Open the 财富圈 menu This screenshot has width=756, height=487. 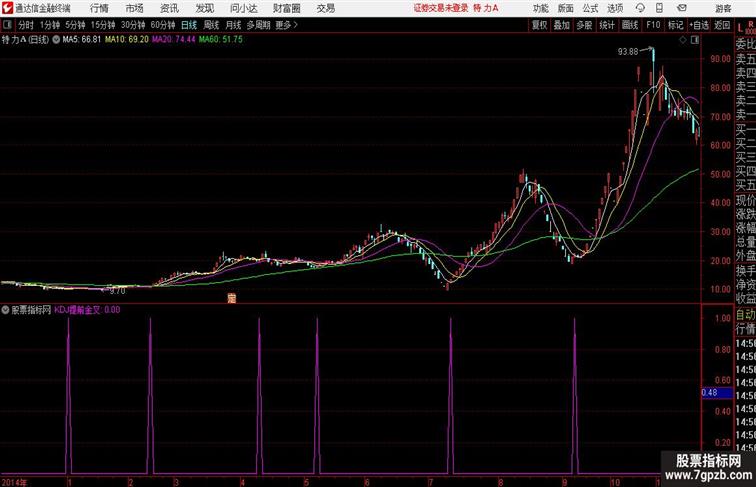(286, 8)
